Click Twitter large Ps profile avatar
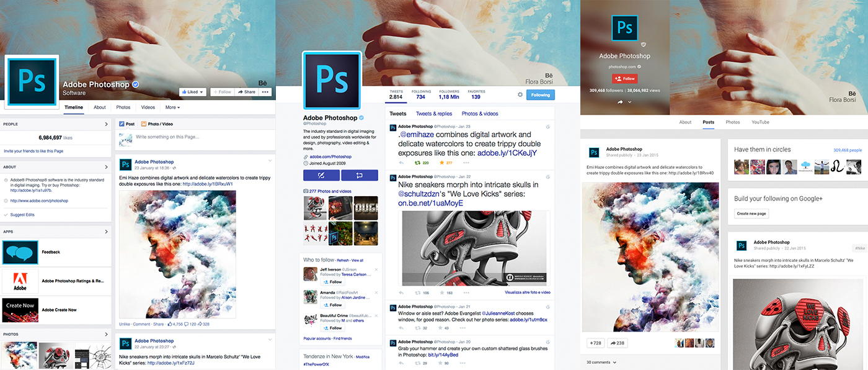This screenshot has height=370, width=868. (x=332, y=80)
